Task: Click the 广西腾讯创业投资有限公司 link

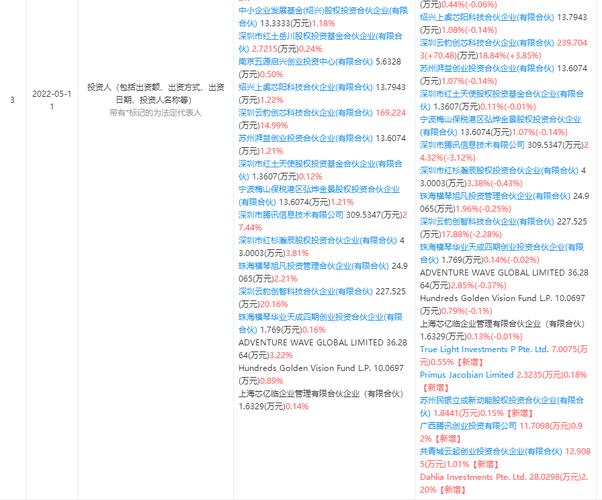Action: 468,426
